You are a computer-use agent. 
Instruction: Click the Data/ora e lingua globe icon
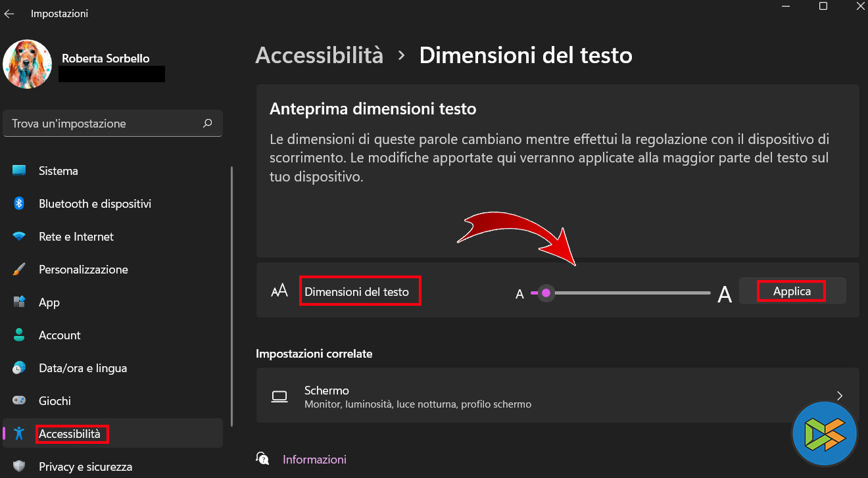(19, 368)
